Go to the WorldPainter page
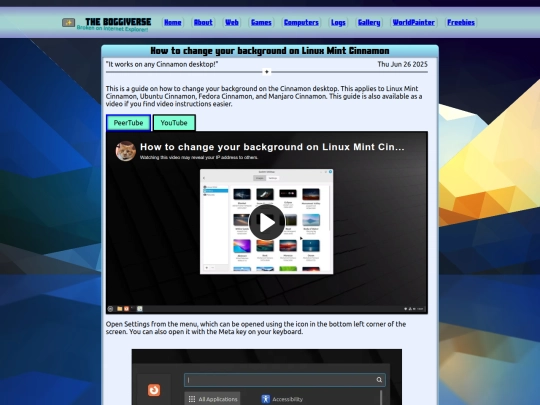This screenshot has height=405, width=540. click(414, 22)
